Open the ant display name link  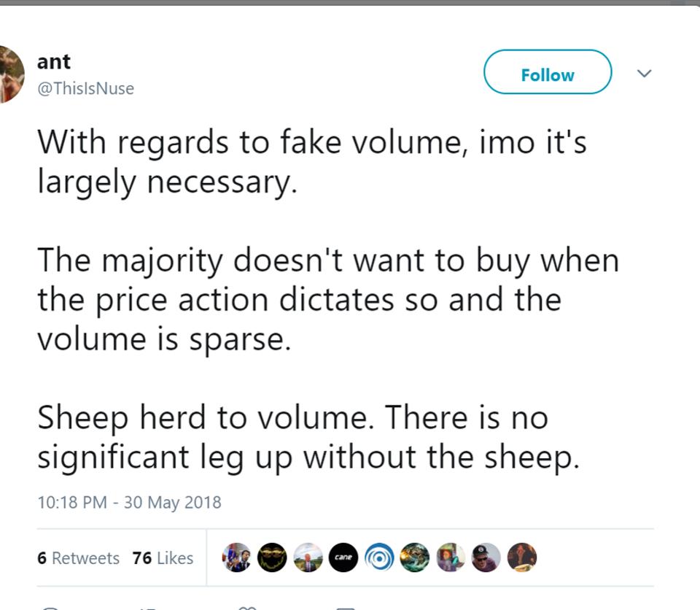pos(54,61)
